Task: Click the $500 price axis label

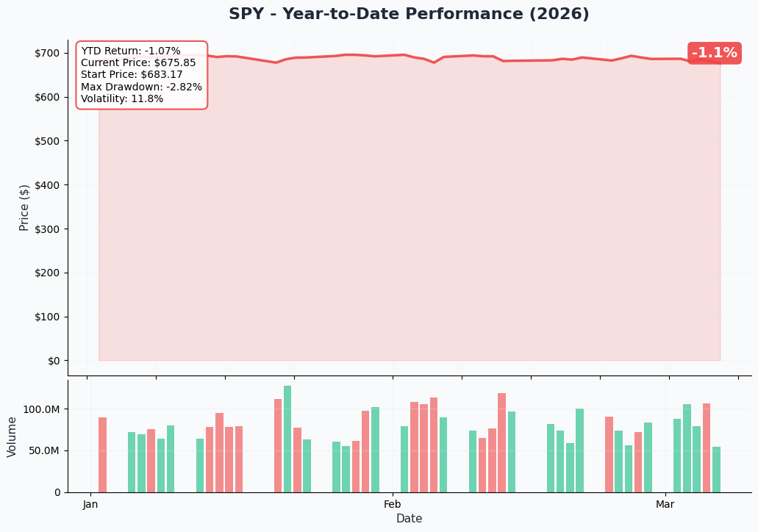Action: (47, 141)
